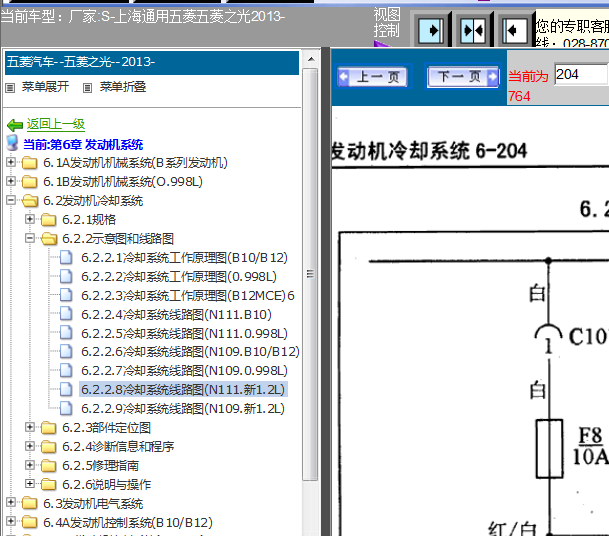This screenshot has height=536, width=609.
Task: Click the page number field showing 204
Action: [581, 74]
